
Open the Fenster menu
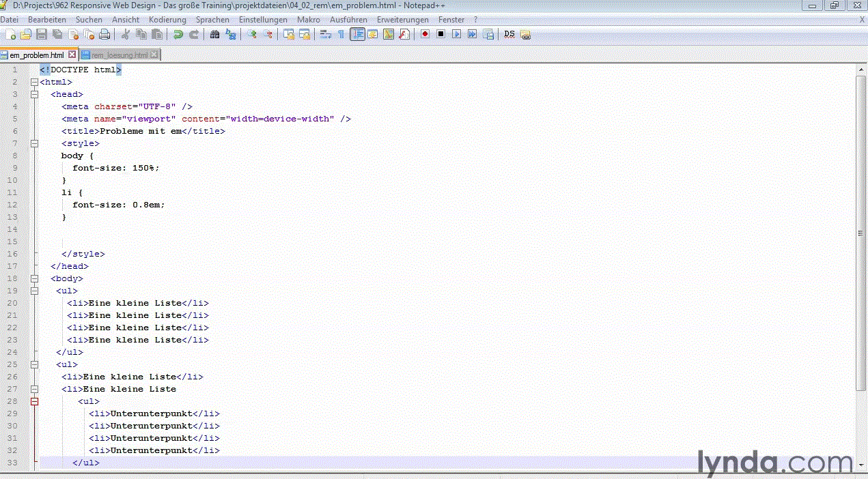(x=451, y=20)
